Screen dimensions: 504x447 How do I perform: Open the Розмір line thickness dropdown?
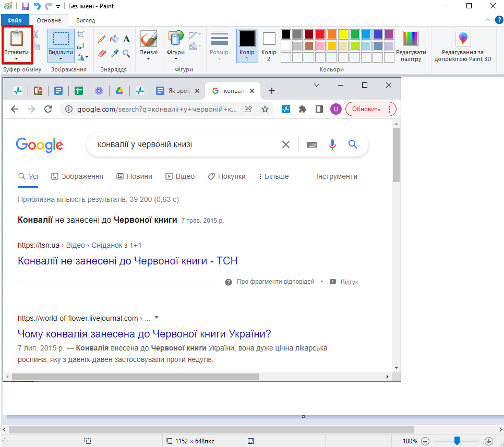coord(219,45)
